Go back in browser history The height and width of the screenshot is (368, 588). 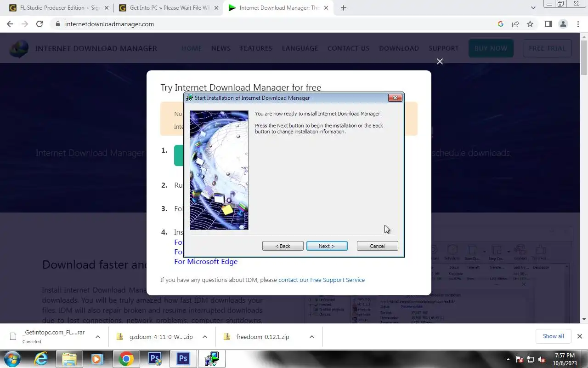pyautogui.click(x=10, y=24)
